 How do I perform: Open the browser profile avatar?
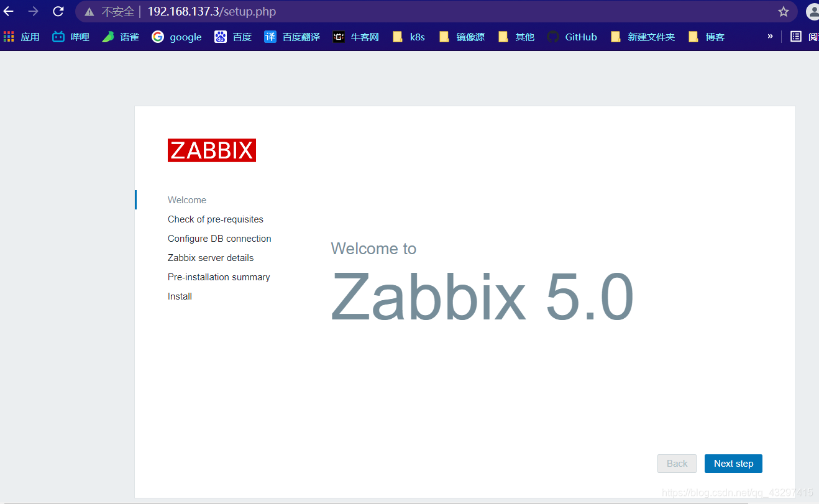[813, 11]
